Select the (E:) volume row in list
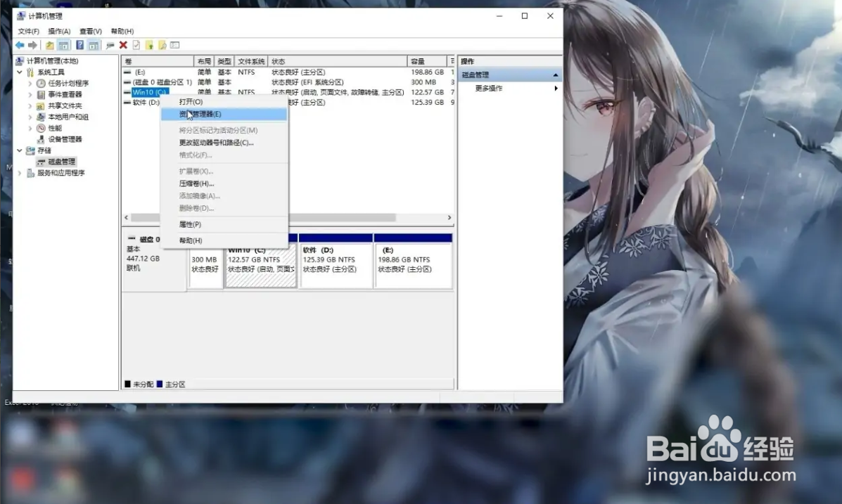This screenshot has width=842, height=504. pyautogui.click(x=288, y=72)
